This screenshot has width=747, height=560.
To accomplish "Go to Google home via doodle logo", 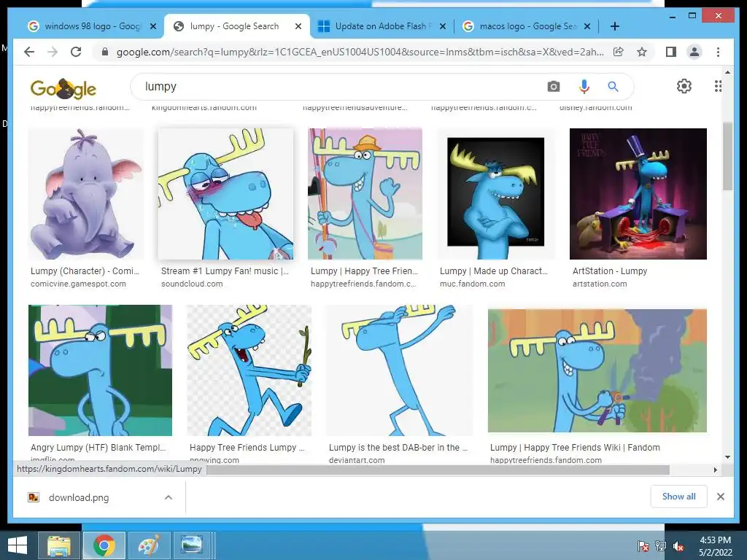I will point(63,88).
